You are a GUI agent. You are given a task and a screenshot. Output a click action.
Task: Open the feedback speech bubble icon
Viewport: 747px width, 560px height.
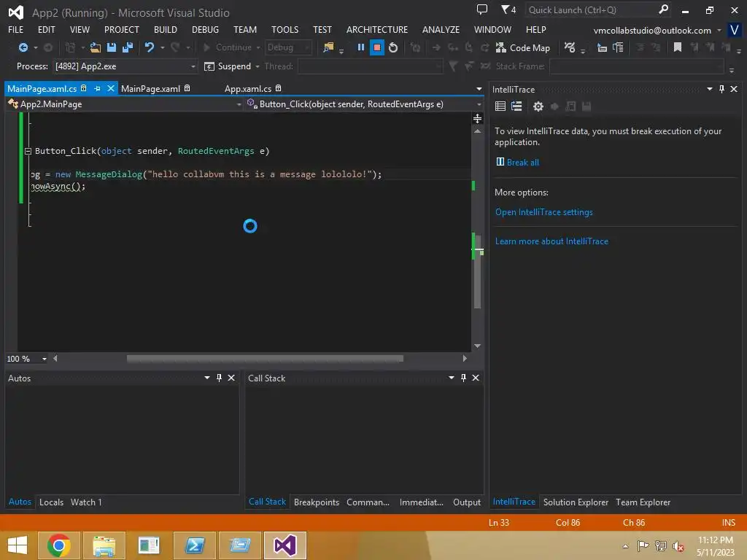pos(482,9)
